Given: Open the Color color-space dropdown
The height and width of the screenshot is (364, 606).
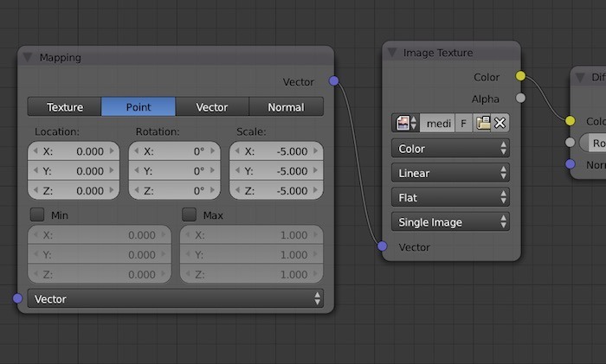Looking at the screenshot, I should point(450,148).
